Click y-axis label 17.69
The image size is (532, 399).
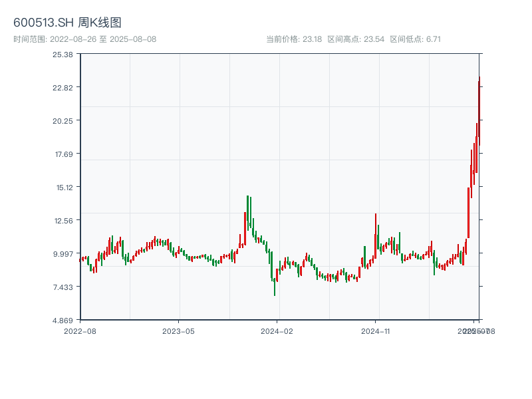(x=64, y=154)
